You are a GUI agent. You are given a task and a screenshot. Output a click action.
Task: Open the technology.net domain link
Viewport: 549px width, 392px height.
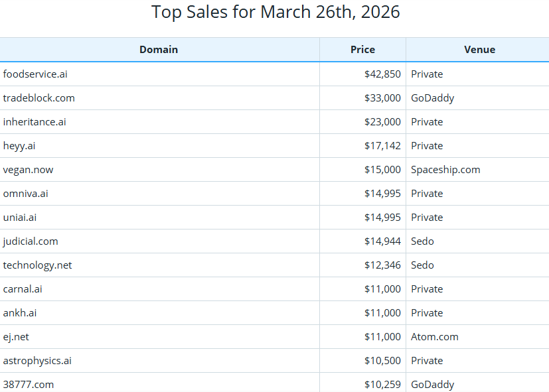pyautogui.click(x=35, y=265)
